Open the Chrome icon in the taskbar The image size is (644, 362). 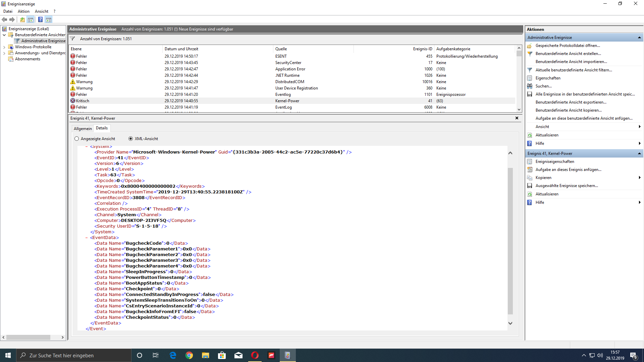tap(189, 355)
